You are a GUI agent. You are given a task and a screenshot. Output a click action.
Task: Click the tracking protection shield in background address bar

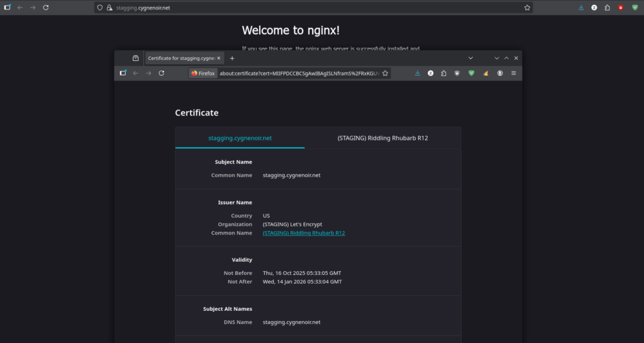(99, 8)
